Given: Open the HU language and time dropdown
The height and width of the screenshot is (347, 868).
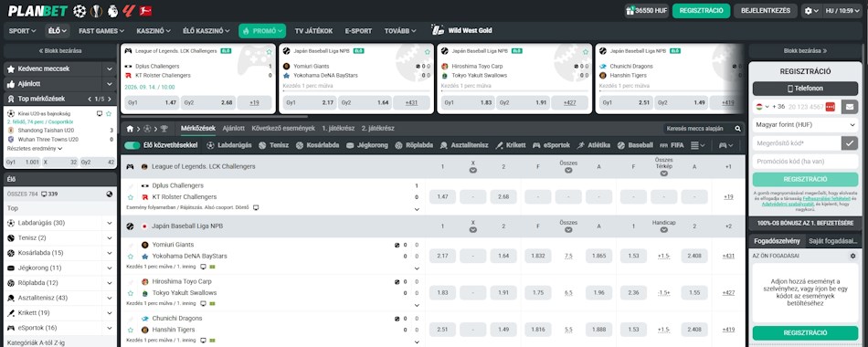Looking at the screenshot, I should [x=842, y=11].
